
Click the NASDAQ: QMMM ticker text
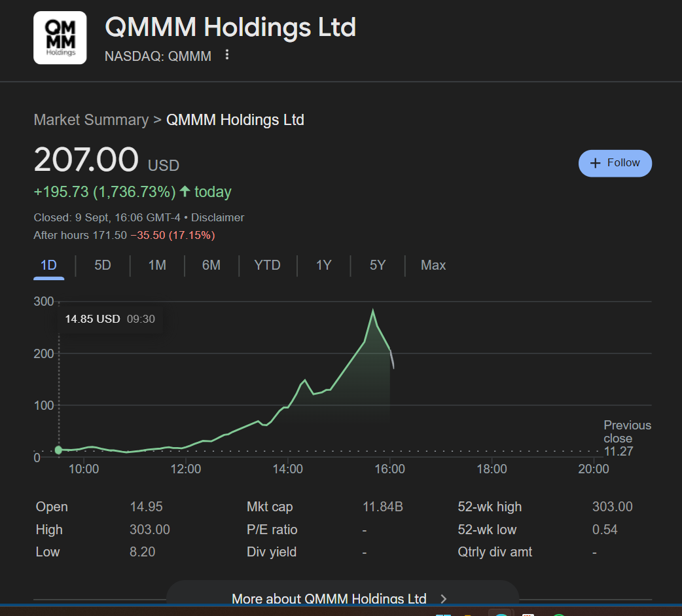tap(158, 56)
